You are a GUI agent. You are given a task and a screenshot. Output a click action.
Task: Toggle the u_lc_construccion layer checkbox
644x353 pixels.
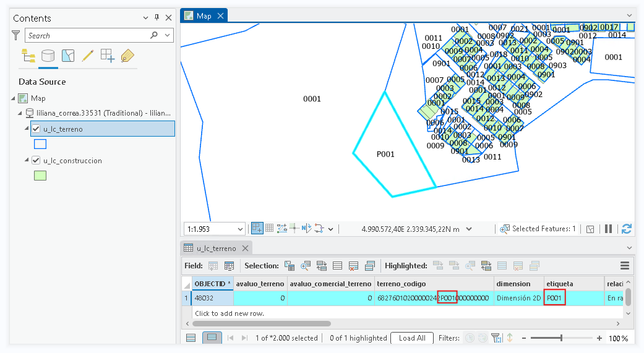(36, 161)
